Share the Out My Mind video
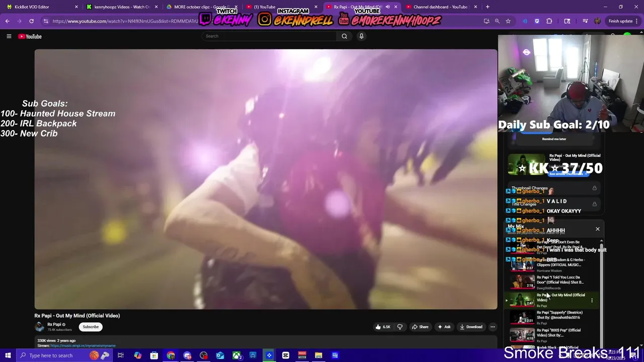The height and width of the screenshot is (362, 644). tap(420, 327)
